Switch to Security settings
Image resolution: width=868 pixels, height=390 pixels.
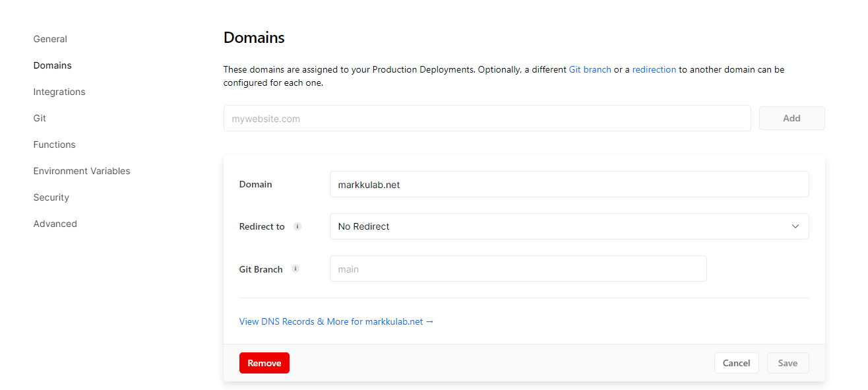tap(51, 197)
